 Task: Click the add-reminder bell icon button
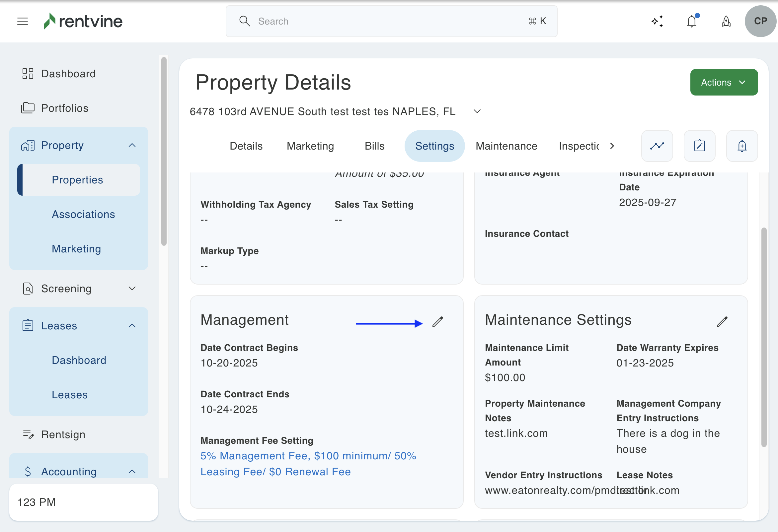[742, 146]
